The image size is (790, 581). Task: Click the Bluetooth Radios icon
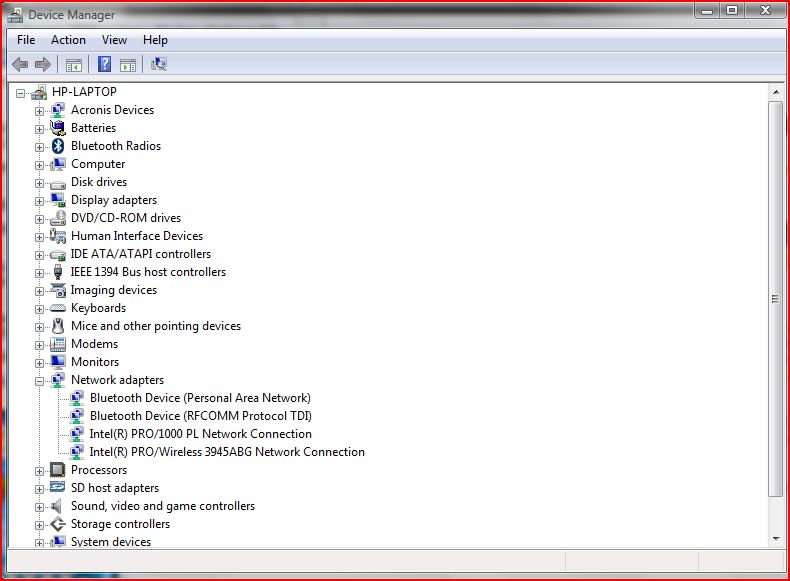pos(58,146)
